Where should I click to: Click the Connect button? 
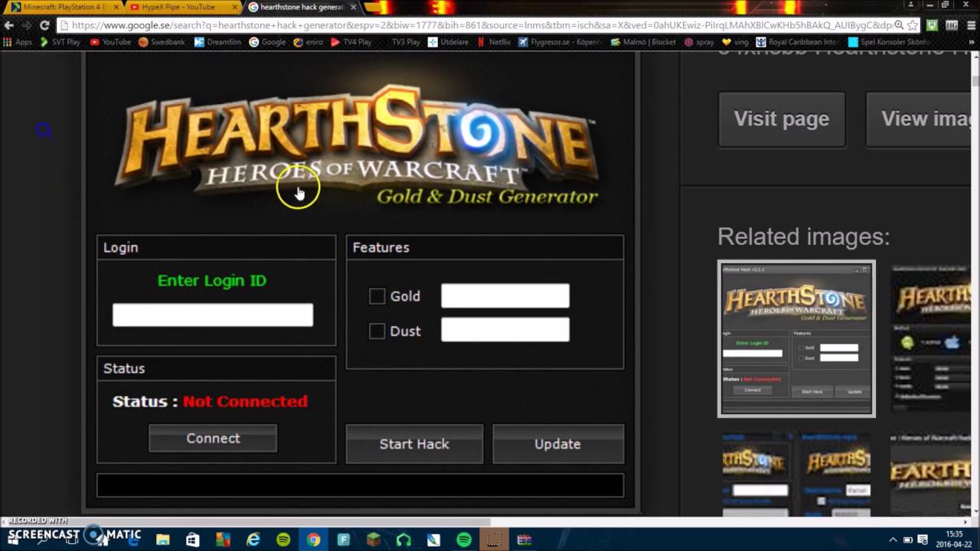(213, 439)
